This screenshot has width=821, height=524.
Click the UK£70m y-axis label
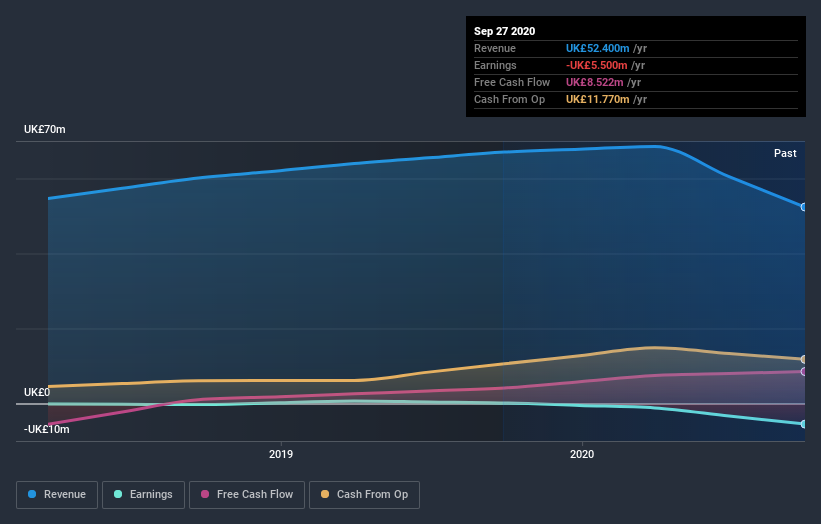coord(45,129)
